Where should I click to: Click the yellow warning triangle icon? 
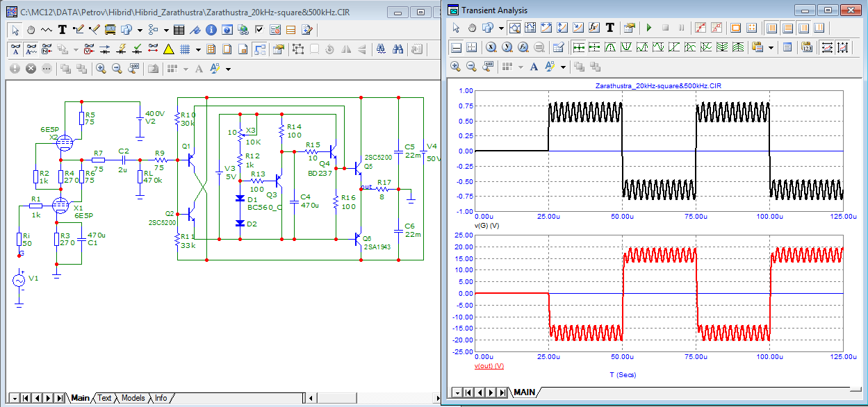[x=168, y=49]
